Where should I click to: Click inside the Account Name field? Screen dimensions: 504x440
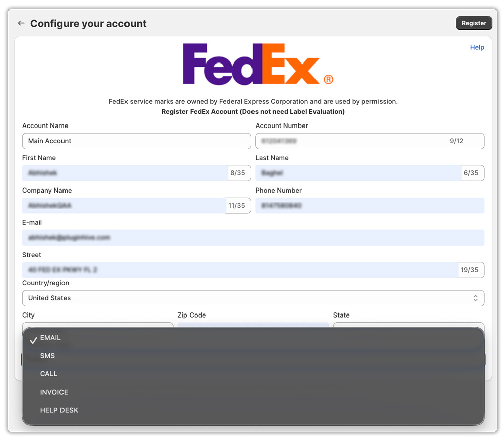point(136,141)
